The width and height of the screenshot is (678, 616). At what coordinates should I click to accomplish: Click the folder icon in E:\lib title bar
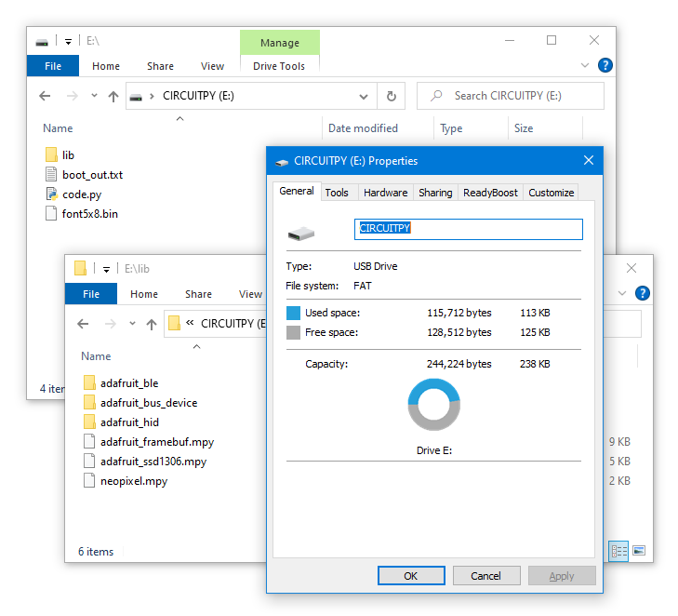pyautogui.click(x=80, y=268)
